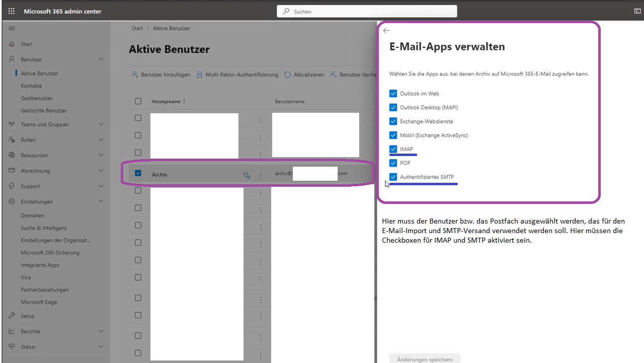Toggle the Outlook Desktop (MAPI) checkbox
Image resolution: width=644 pixels, height=363 pixels.
click(x=393, y=107)
